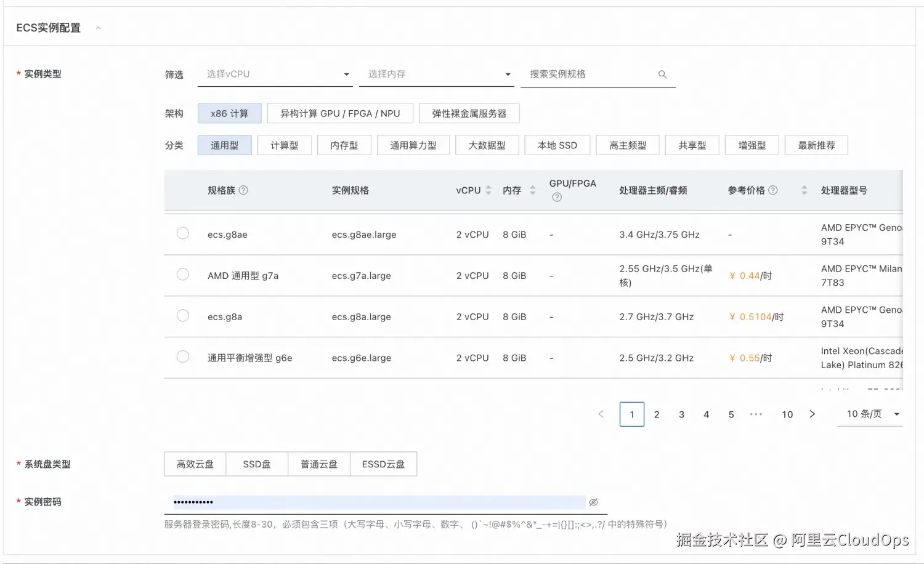Choose the 增强型 category

point(752,145)
